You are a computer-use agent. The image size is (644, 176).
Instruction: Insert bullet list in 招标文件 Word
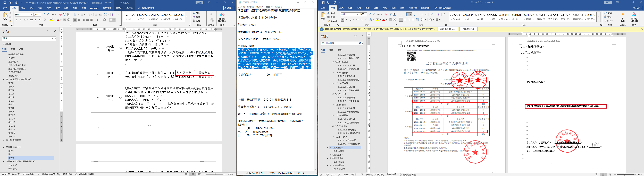click(76, 14)
